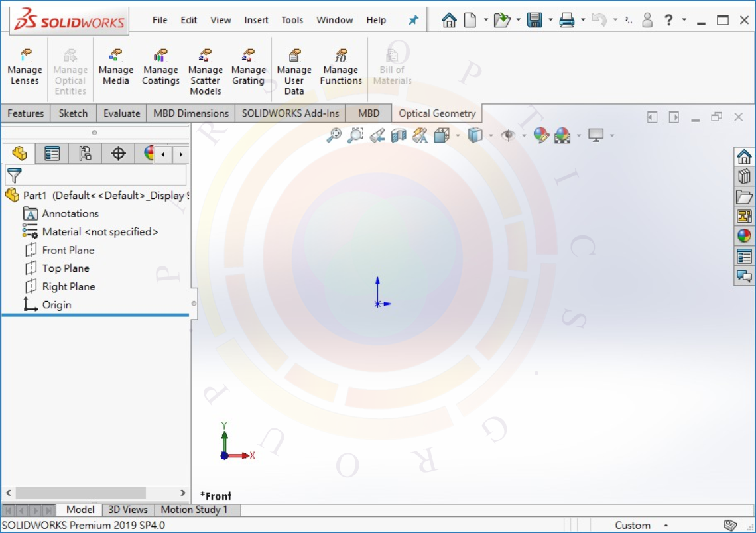Image resolution: width=756 pixels, height=533 pixels.
Task: Open the Hide/Show Items dropdown arrow
Action: point(524,135)
